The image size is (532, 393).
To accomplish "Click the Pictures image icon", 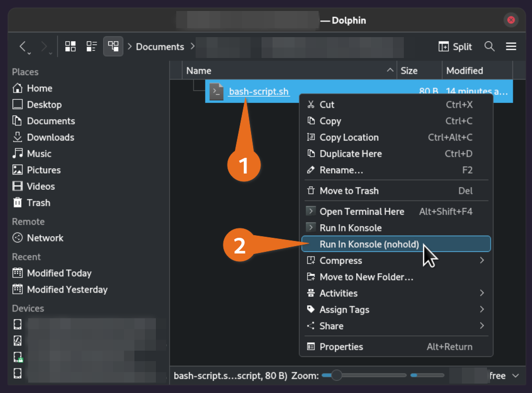I will 17,169.
